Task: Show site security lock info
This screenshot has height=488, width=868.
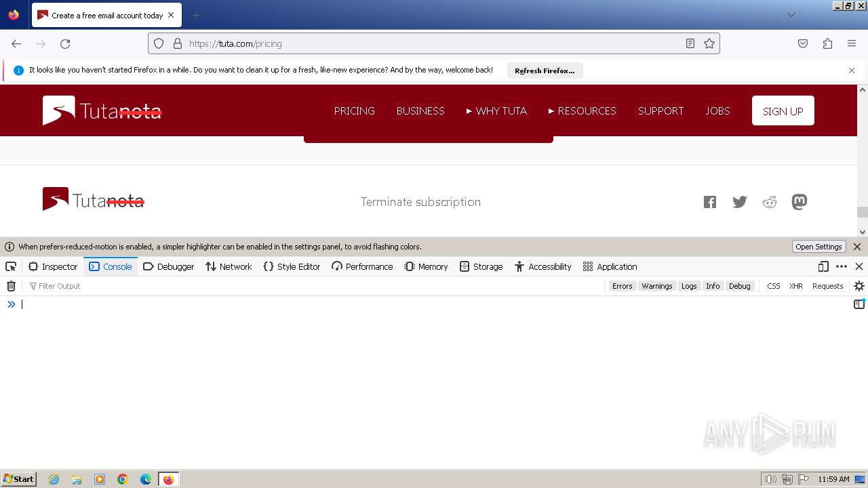Action: (178, 43)
